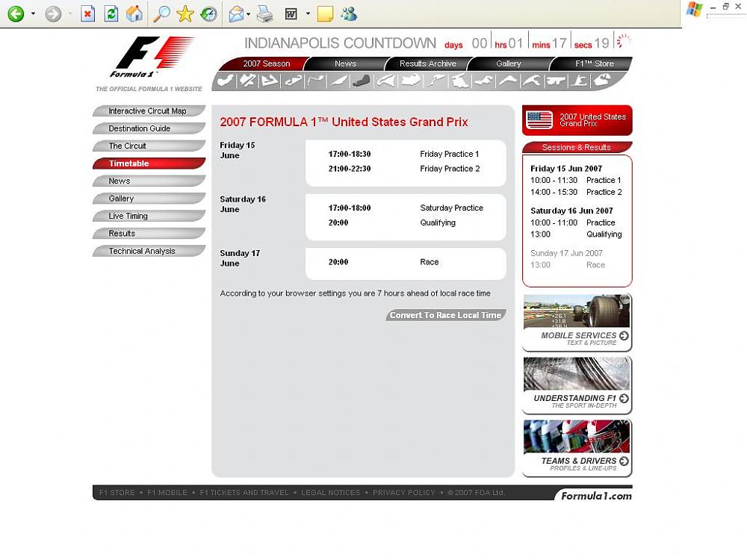The image size is (747, 560).
Task: Select the Turkey circuit icon
Action: (x=483, y=81)
